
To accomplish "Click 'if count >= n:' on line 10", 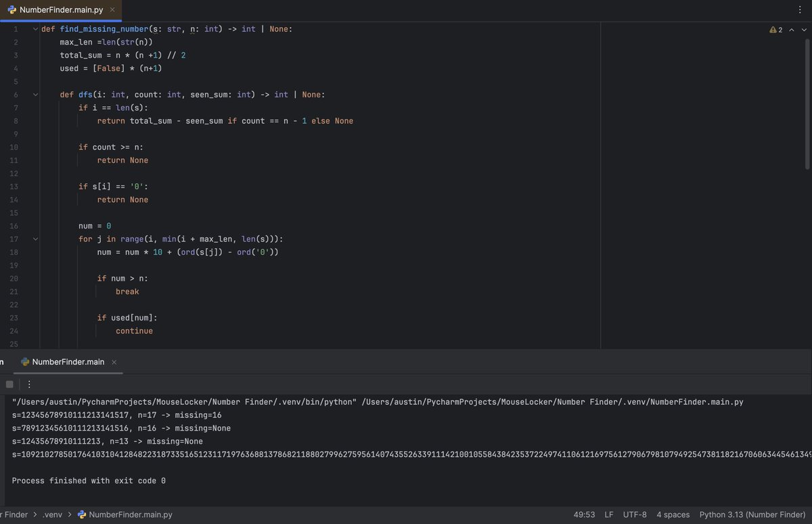I will pyautogui.click(x=111, y=147).
